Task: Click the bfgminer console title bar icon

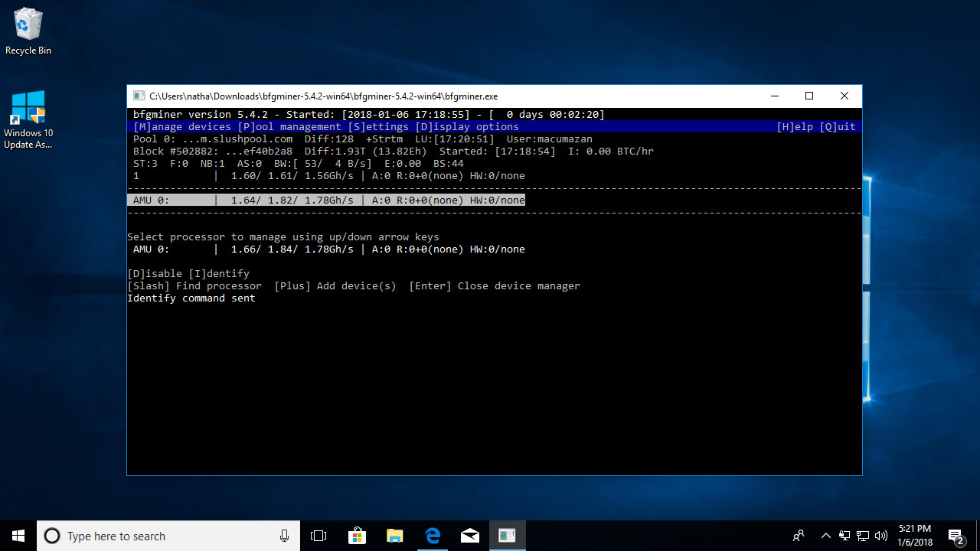Action: [139, 96]
